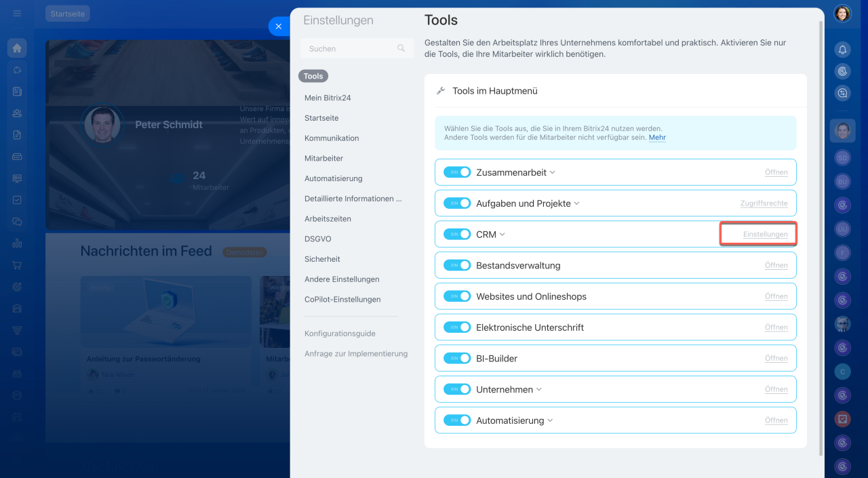Image resolution: width=868 pixels, height=478 pixels.
Task: Close the settings slider with the X button
Action: [279, 26]
